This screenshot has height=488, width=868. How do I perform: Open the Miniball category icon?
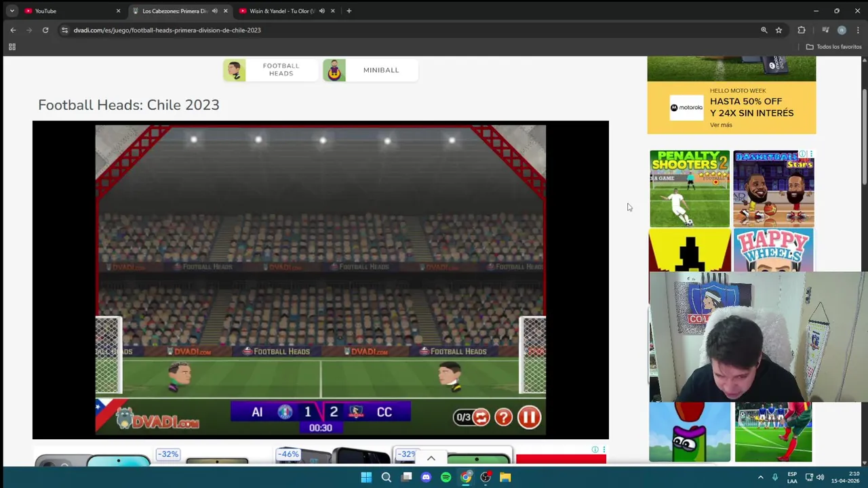coord(334,70)
